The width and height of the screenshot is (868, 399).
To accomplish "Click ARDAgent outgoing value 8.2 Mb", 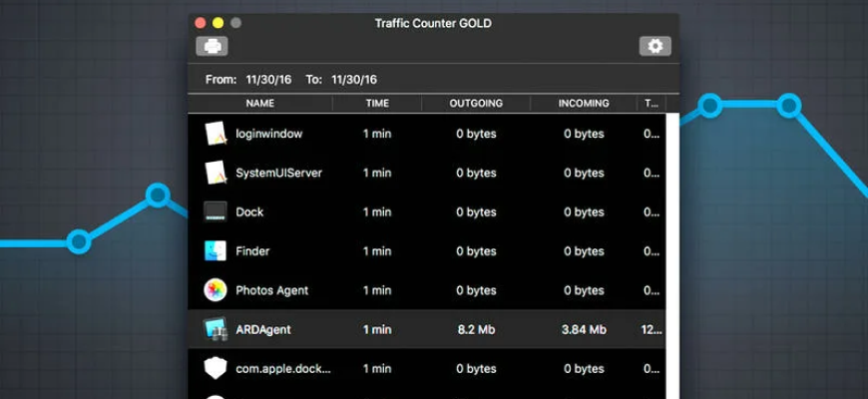I will pos(476,330).
